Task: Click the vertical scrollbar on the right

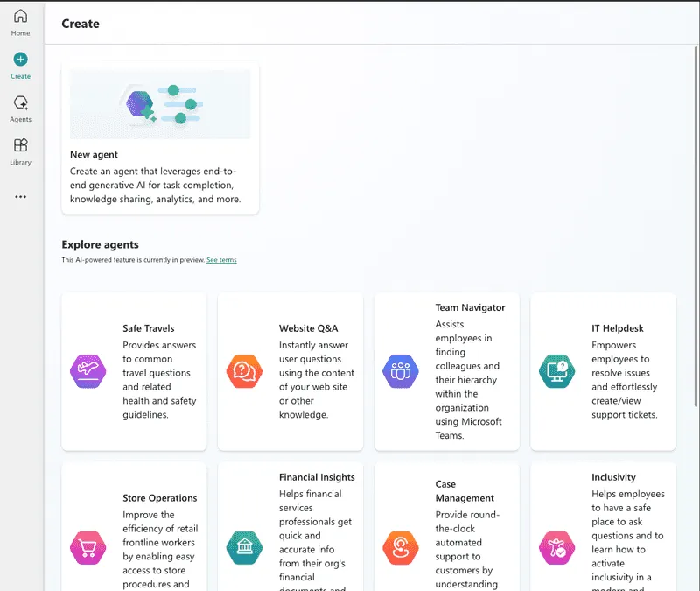Action: pyautogui.click(x=696, y=226)
